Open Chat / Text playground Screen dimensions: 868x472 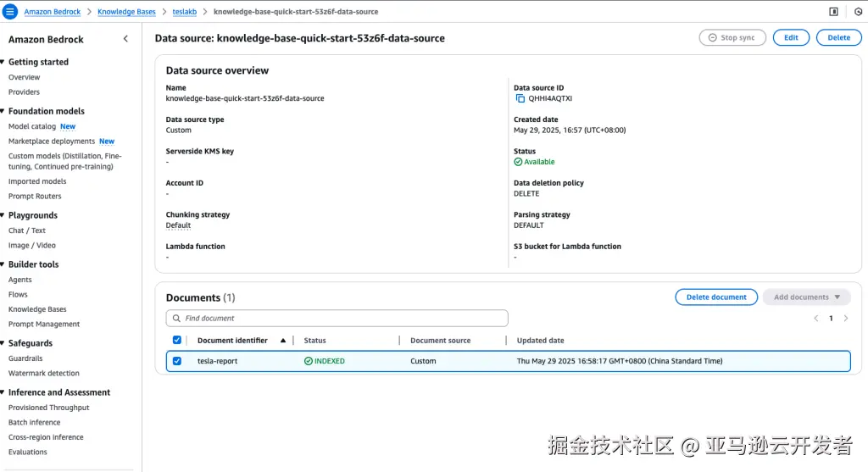26,230
